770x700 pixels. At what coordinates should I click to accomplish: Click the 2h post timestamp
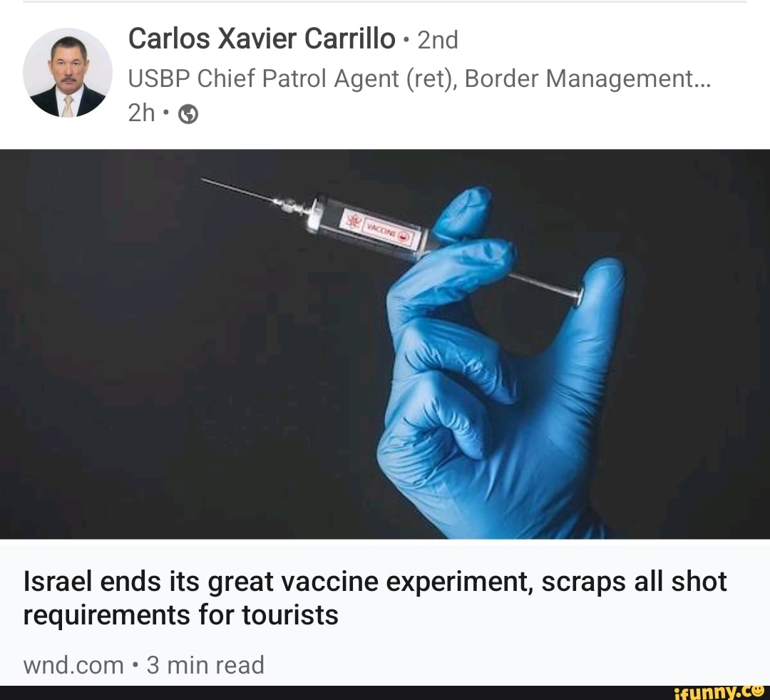pos(141,113)
